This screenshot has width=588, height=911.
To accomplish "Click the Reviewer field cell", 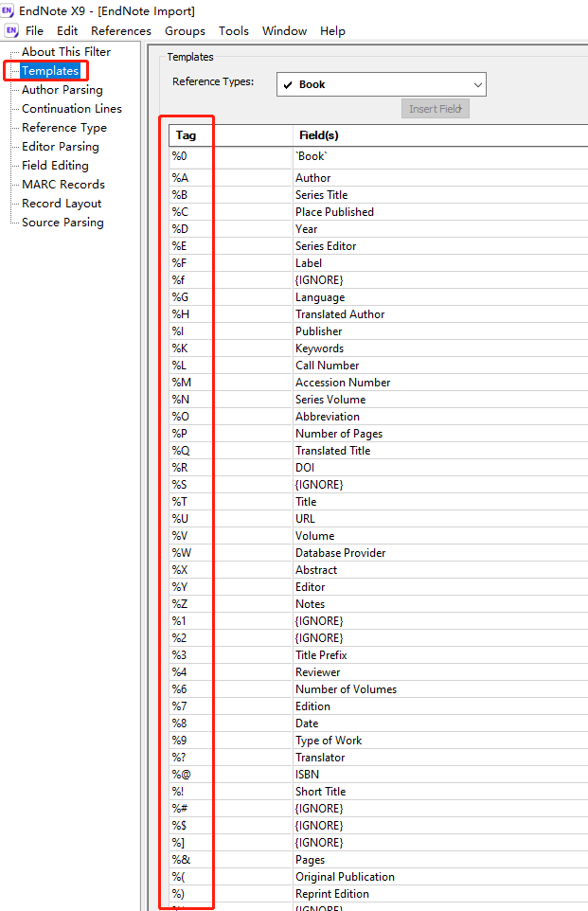I will click(440, 672).
